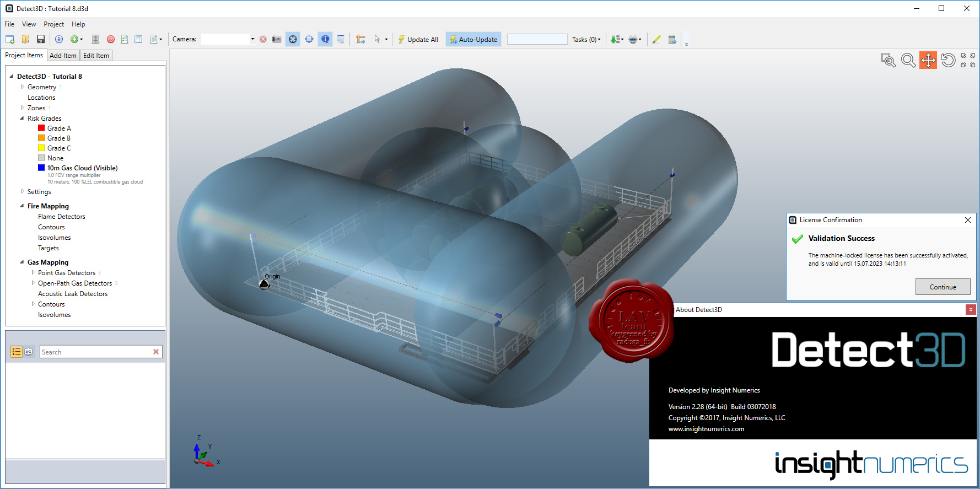Click the Grade A red swatch
This screenshot has width=980, height=489.
coord(41,128)
